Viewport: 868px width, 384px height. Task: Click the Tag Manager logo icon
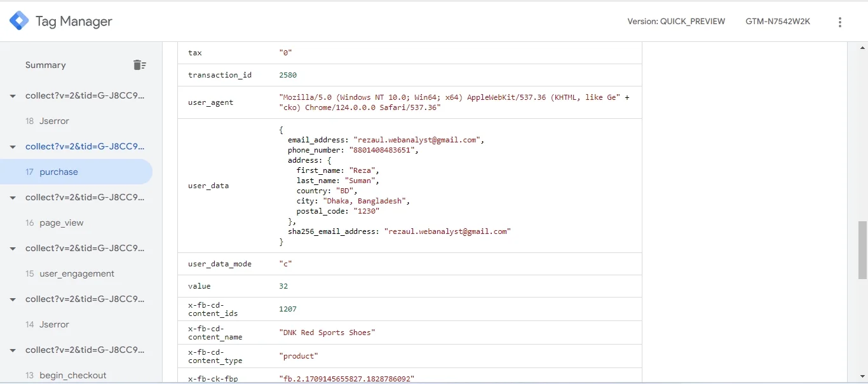pos(19,21)
